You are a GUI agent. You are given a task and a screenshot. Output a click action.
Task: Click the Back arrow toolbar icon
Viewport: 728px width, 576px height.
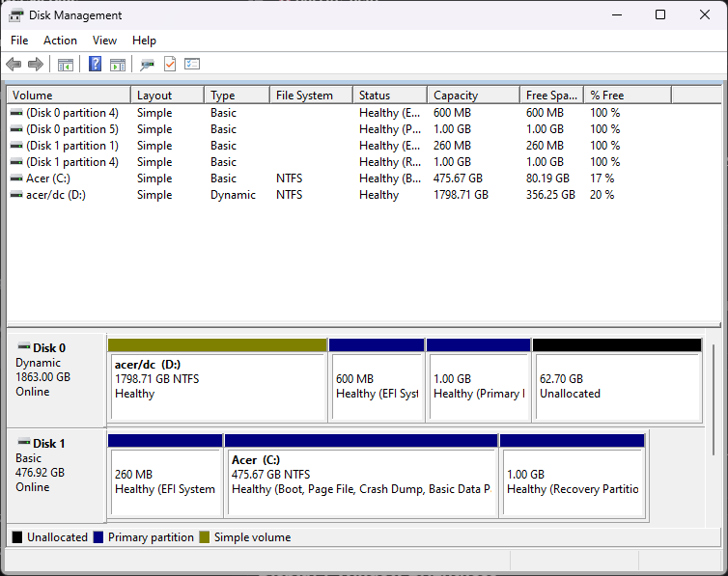pyautogui.click(x=14, y=64)
